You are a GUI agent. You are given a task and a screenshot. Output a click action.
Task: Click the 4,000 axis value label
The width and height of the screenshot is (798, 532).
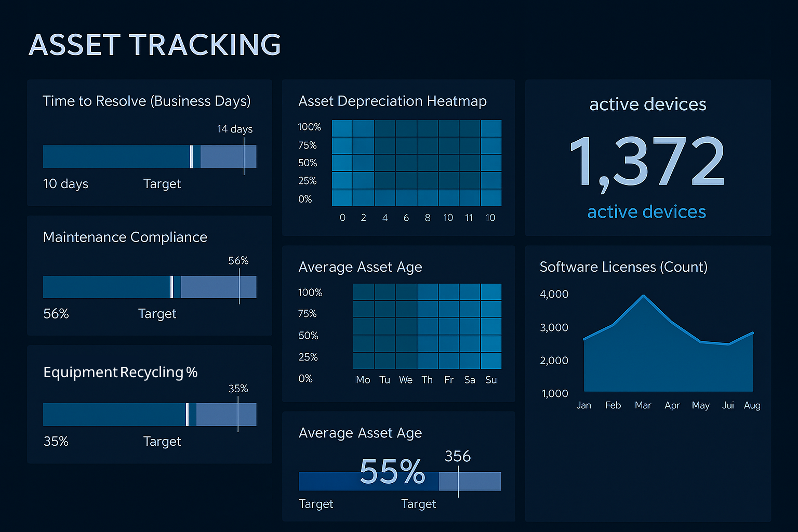point(554,294)
